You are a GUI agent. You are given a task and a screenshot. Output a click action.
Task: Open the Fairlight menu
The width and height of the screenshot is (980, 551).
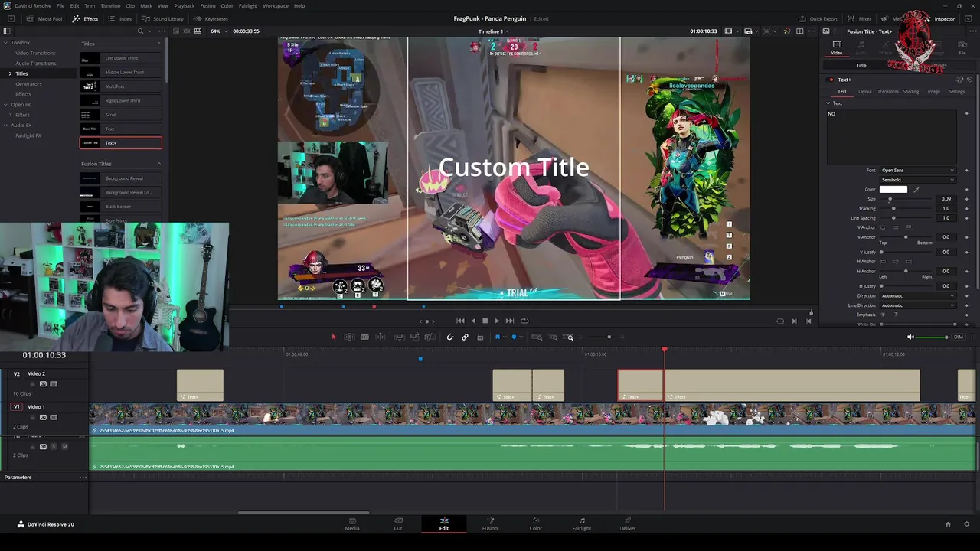pyautogui.click(x=248, y=5)
